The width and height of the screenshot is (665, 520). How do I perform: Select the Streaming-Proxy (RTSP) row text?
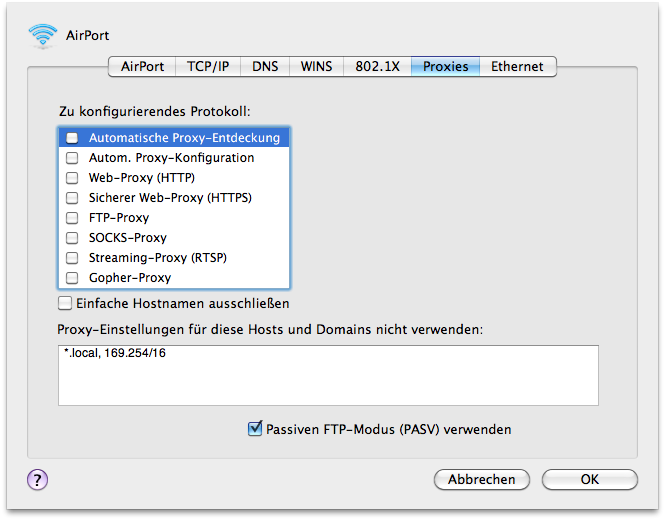tap(158, 258)
